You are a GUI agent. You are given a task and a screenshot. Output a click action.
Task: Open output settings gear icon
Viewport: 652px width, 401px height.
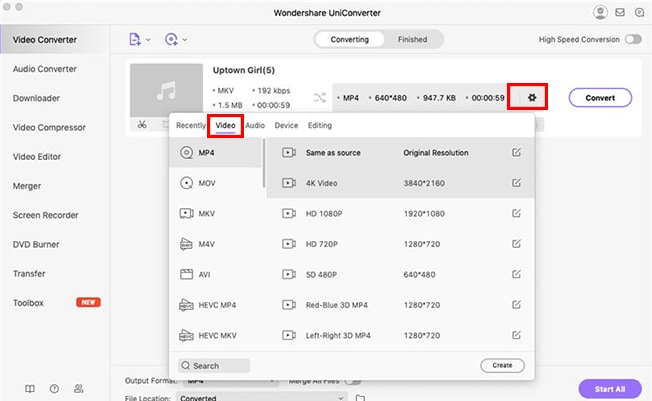(x=532, y=98)
